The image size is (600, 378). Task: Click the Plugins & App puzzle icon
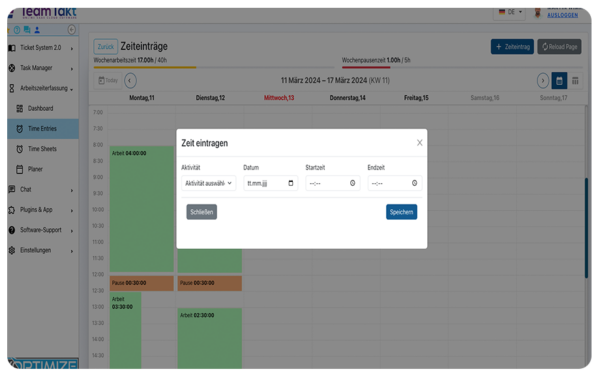pos(12,210)
